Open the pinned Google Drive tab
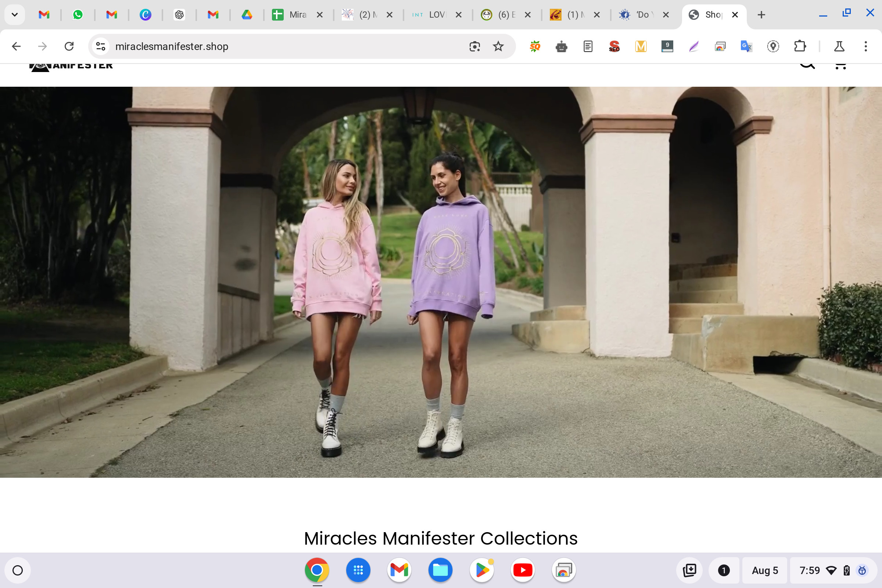The height and width of the screenshot is (588, 882). (x=247, y=15)
